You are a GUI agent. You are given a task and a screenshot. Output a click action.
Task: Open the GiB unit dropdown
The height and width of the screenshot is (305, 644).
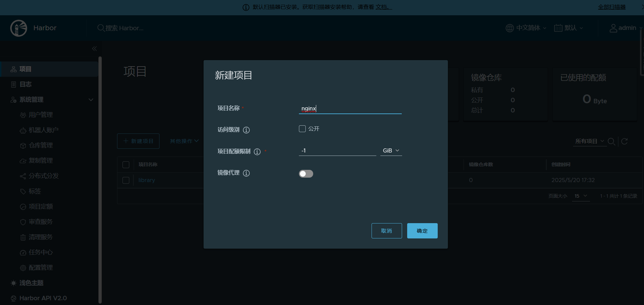click(x=391, y=150)
